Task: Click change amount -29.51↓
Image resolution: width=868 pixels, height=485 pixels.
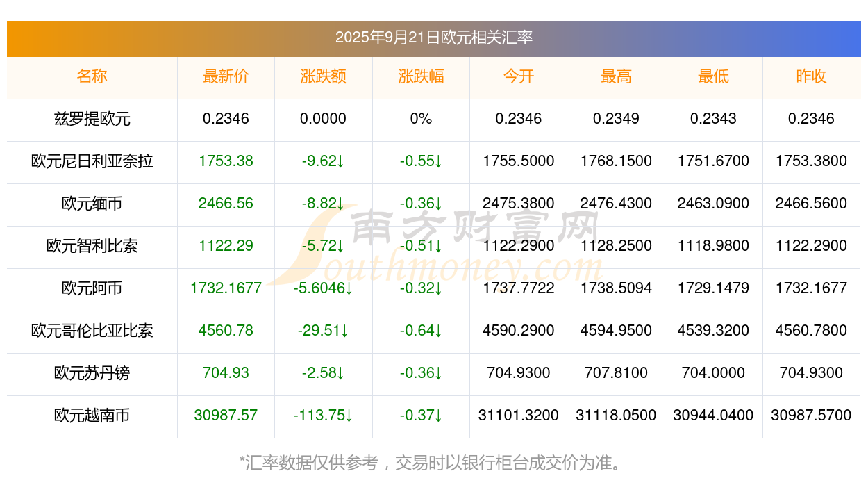Action: pyautogui.click(x=323, y=331)
